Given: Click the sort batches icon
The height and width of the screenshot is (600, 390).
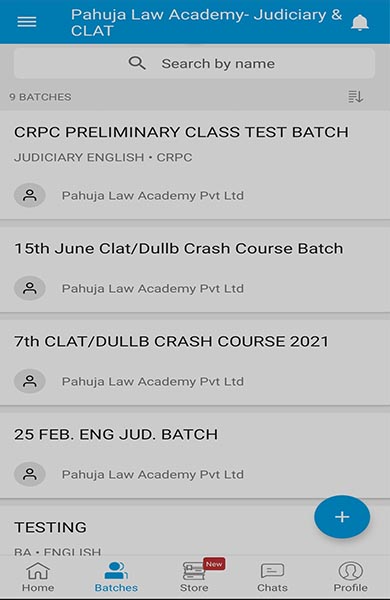Looking at the screenshot, I should click(355, 96).
